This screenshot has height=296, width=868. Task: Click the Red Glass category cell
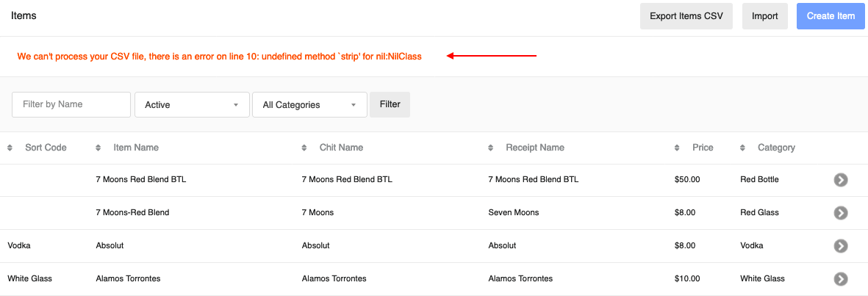[x=759, y=212]
